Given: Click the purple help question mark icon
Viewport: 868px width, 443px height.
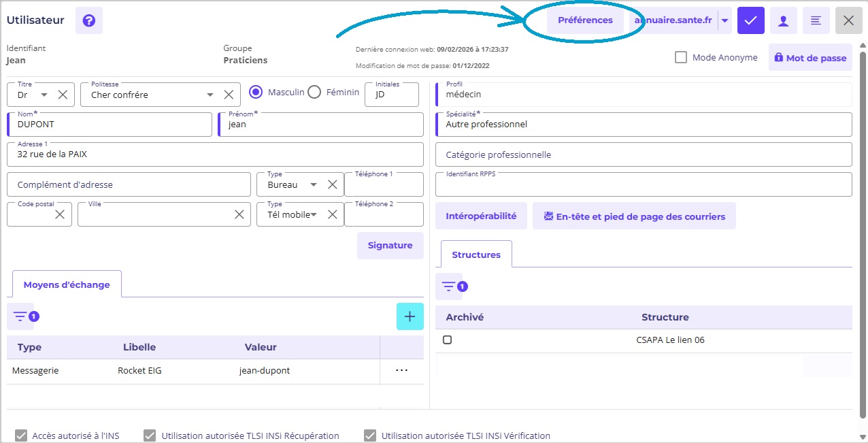Looking at the screenshot, I should click(88, 20).
